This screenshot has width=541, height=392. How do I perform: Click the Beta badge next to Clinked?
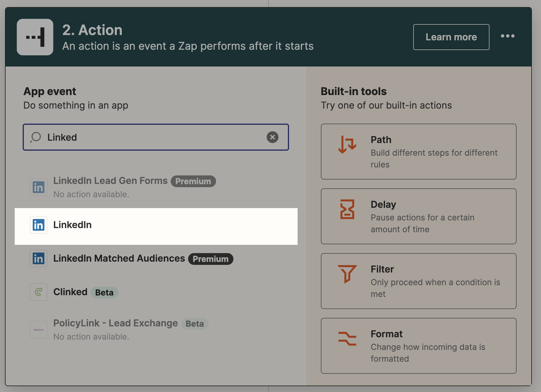point(104,293)
